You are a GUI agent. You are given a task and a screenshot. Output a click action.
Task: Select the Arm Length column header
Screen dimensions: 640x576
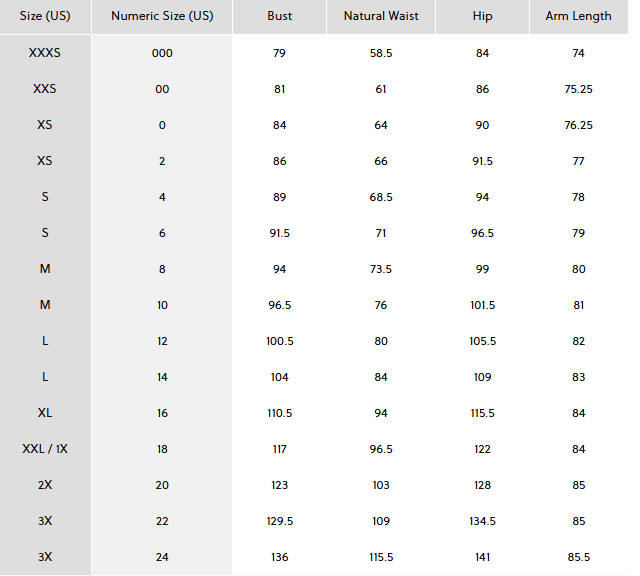point(578,16)
